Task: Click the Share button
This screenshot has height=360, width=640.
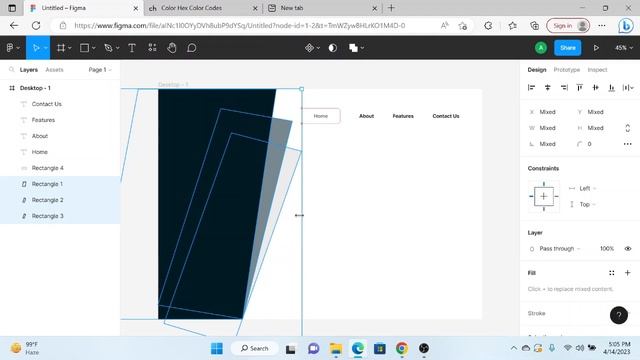Action: (568, 48)
